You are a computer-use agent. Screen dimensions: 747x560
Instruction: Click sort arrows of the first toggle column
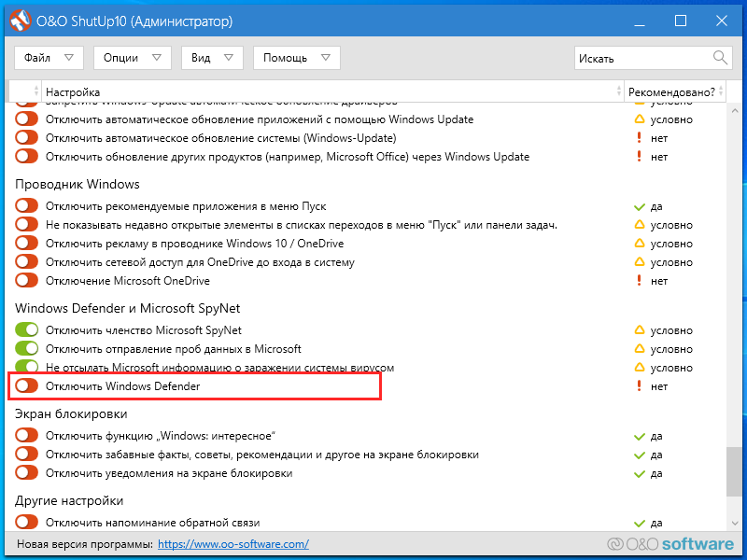click(x=36, y=91)
